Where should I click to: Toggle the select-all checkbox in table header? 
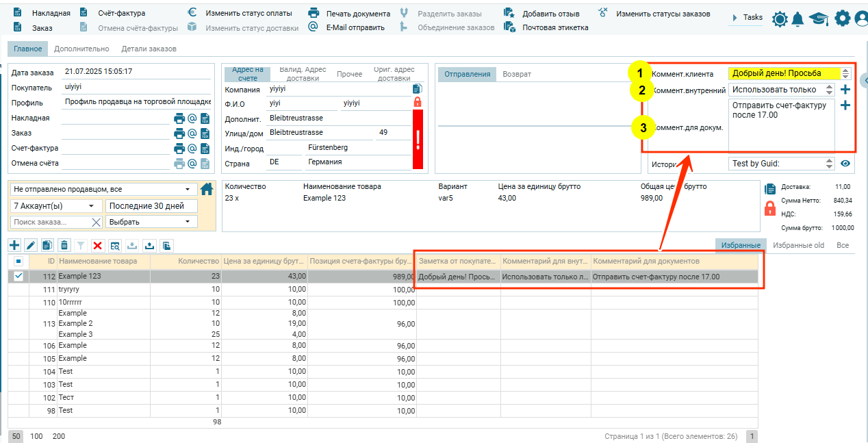[x=18, y=261]
